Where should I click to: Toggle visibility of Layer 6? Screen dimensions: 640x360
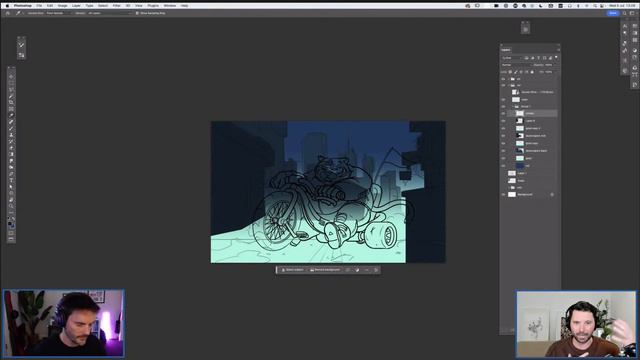tap(503, 121)
